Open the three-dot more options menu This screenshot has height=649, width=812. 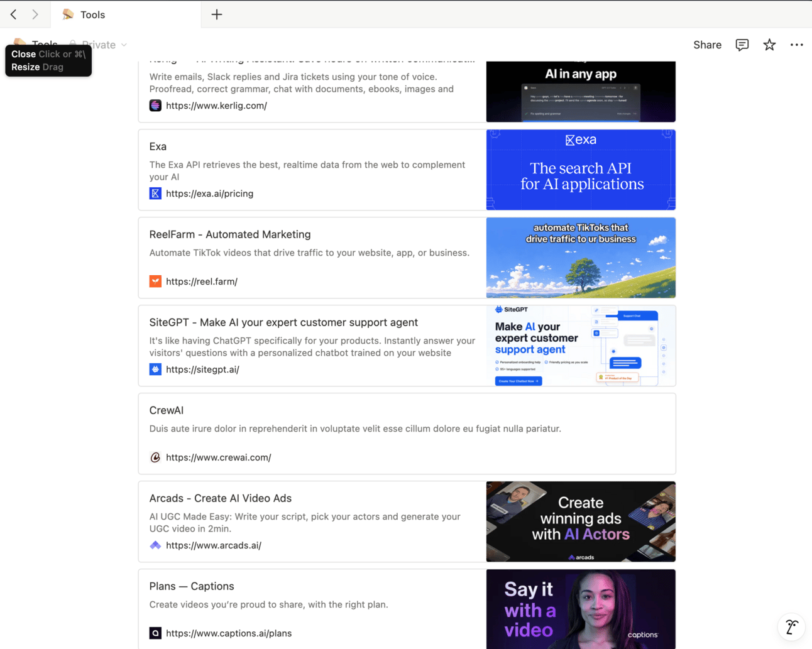(796, 45)
